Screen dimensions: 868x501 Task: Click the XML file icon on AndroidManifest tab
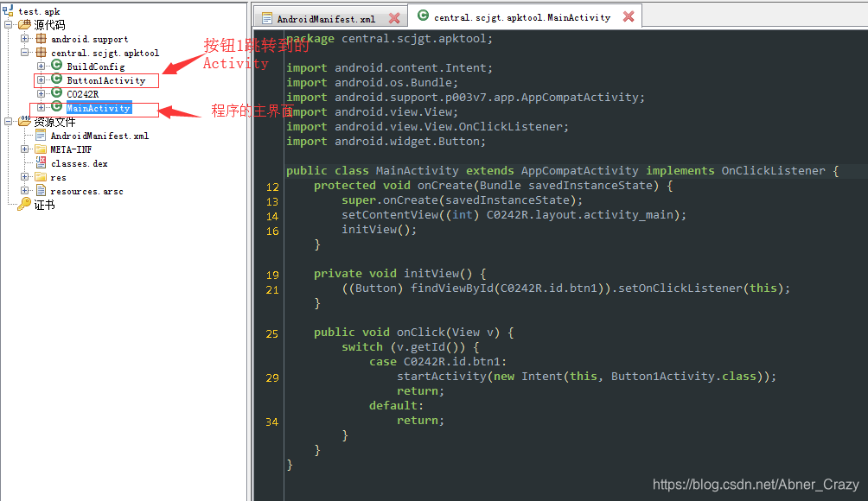coord(267,18)
